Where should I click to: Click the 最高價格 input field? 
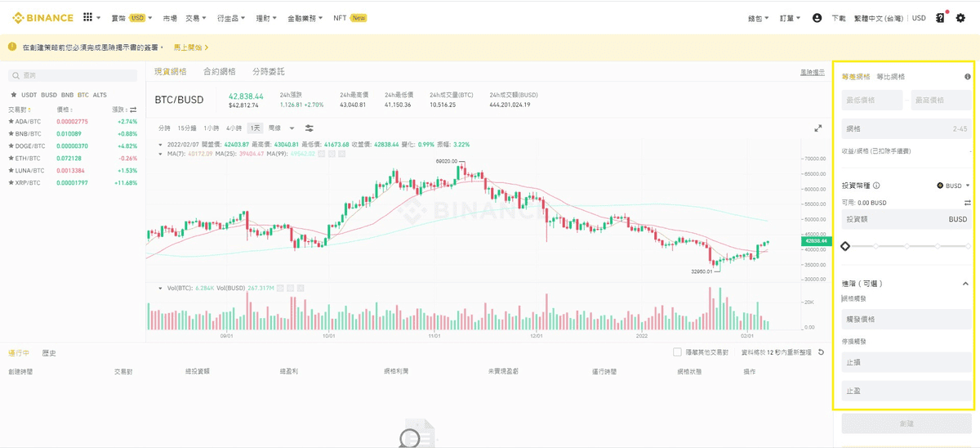(x=941, y=100)
